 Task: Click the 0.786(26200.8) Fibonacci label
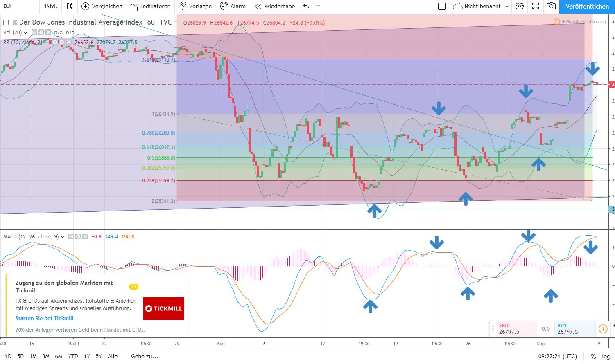(x=158, y=133)
